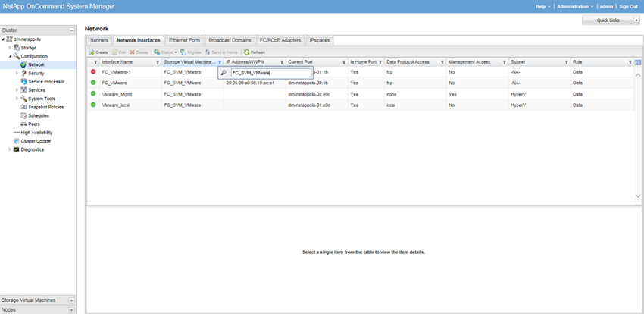Viewport: 644px width, 314px height.
Task: Click filter icon on Is Home Port column
Action: tap(380, 62)
